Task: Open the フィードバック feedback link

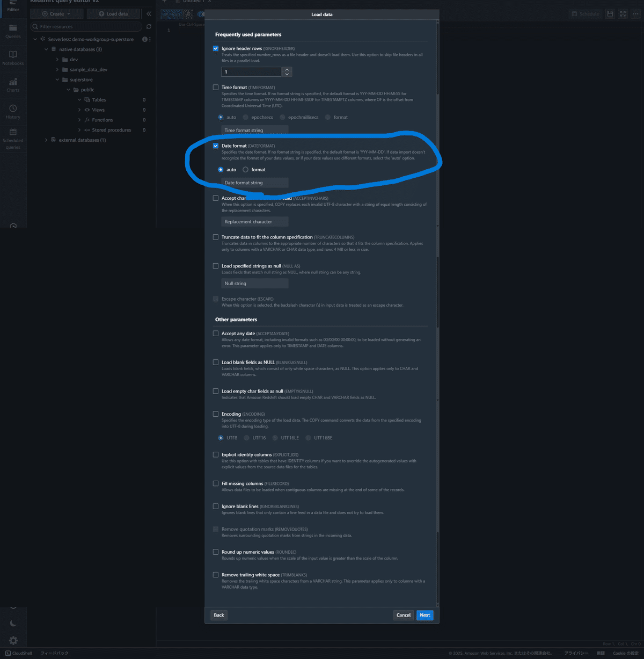Action: 54,653
